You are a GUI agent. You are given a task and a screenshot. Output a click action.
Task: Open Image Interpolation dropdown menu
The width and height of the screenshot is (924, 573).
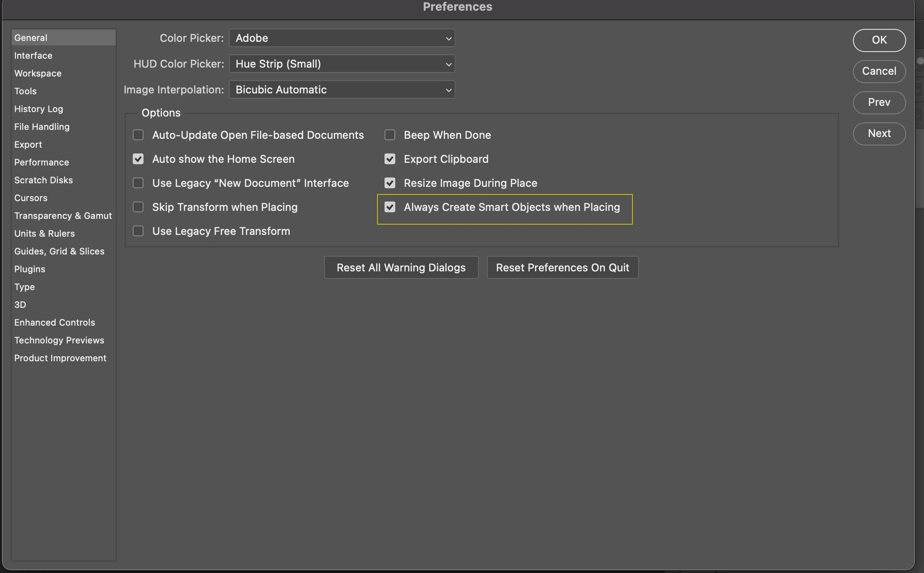(341, 90)
